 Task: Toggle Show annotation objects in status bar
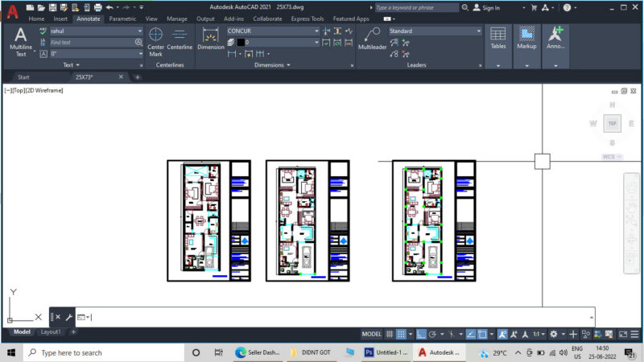502,334
